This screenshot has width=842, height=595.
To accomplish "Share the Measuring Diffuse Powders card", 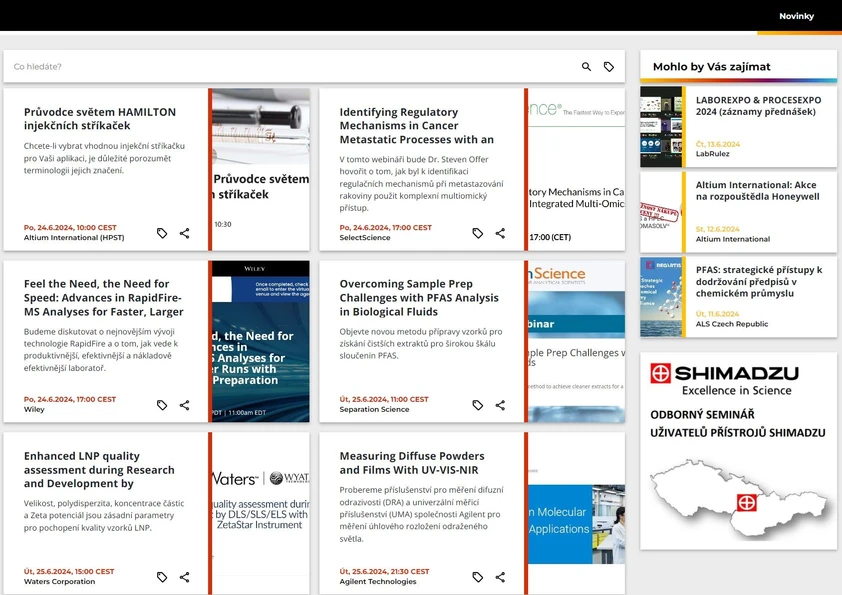I will [x=500, y=577].
